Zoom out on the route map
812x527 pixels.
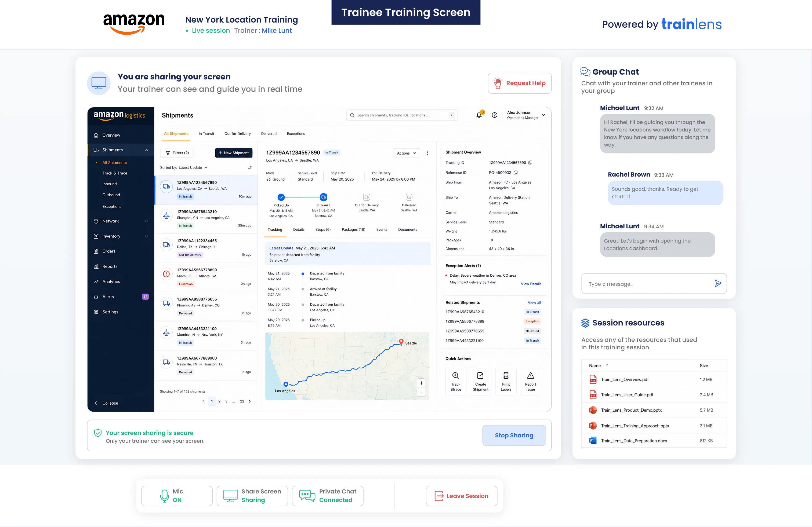click(421, 392)
